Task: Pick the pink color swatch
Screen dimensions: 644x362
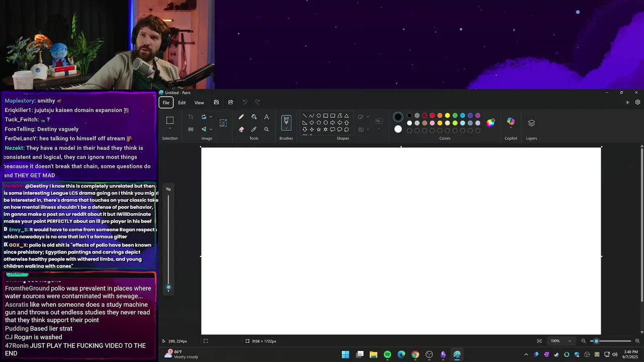Action: tap(432, 123)
